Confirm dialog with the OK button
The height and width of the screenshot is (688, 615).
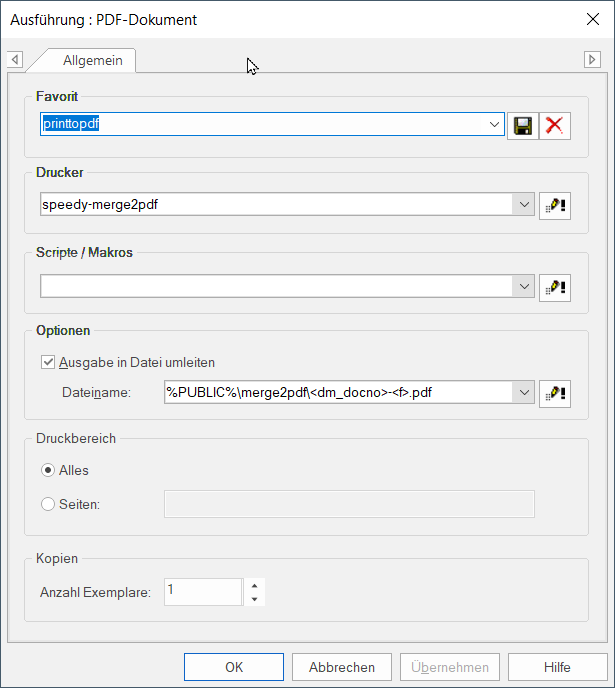[234, 667]
